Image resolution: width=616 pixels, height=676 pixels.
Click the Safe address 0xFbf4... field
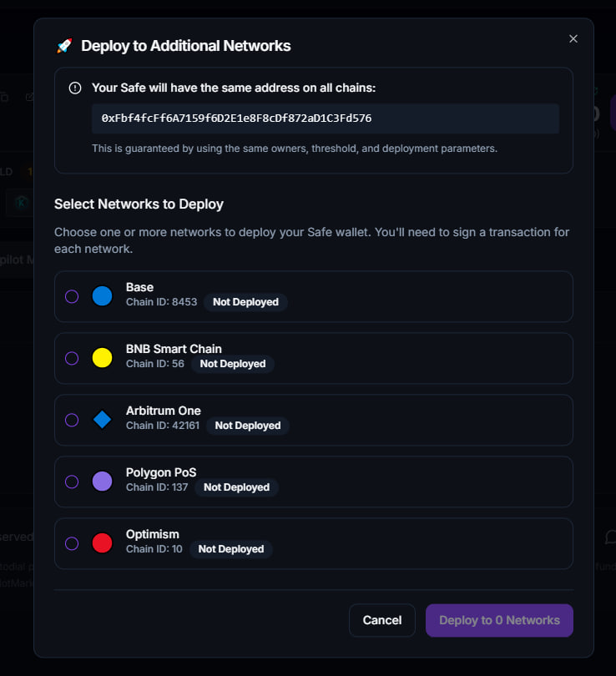click(x=325, y=119)
